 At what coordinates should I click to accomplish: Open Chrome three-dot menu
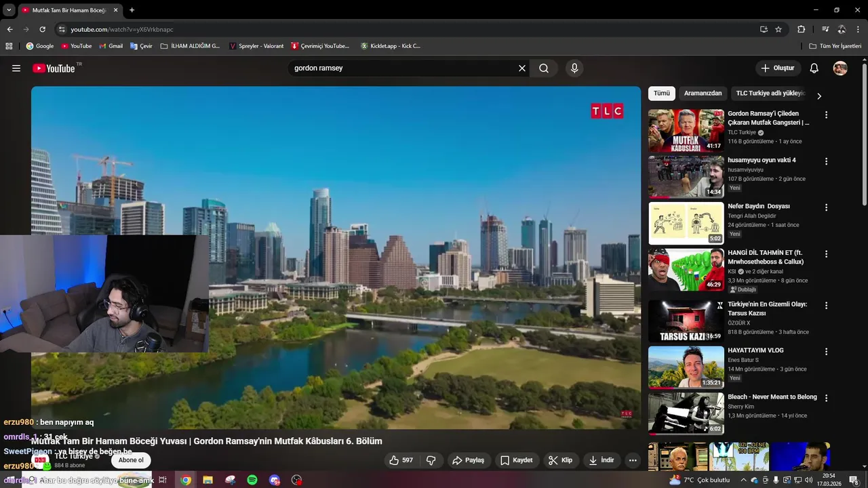point(859,29)
